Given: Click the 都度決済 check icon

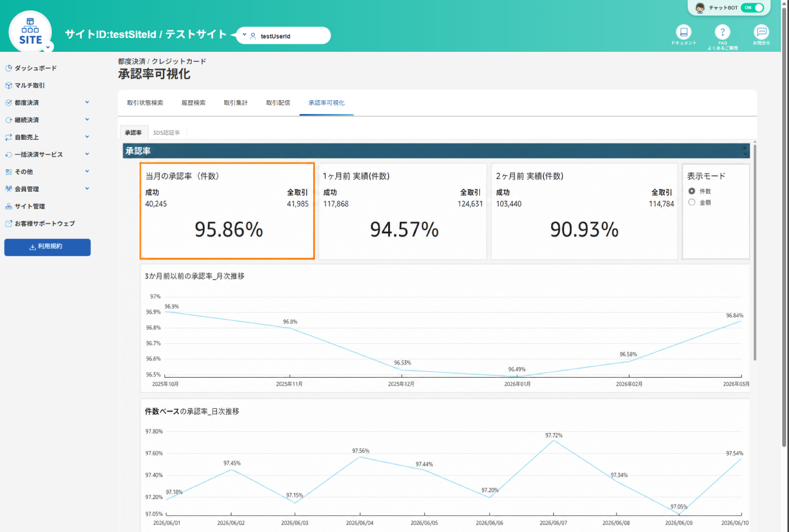Looking at the screenshot, I should [9, 102].
